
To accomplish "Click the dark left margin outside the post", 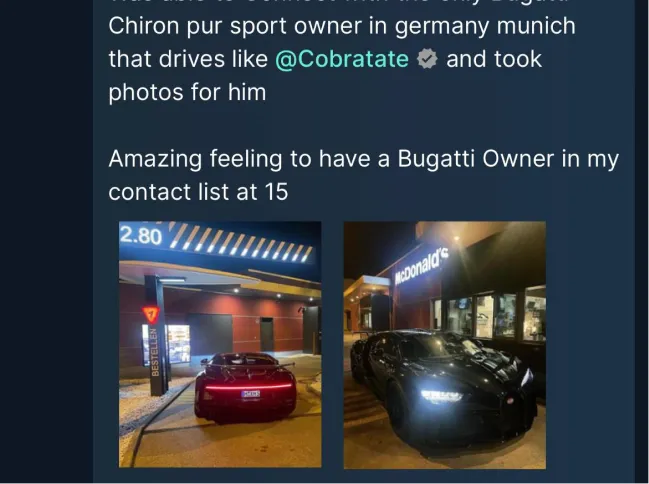I will tap(46, 242).
